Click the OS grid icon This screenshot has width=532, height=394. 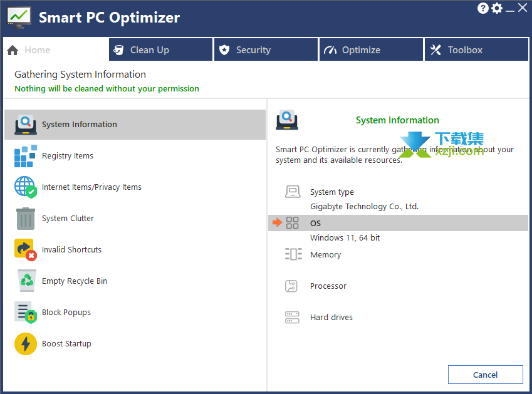pos(292,223)
